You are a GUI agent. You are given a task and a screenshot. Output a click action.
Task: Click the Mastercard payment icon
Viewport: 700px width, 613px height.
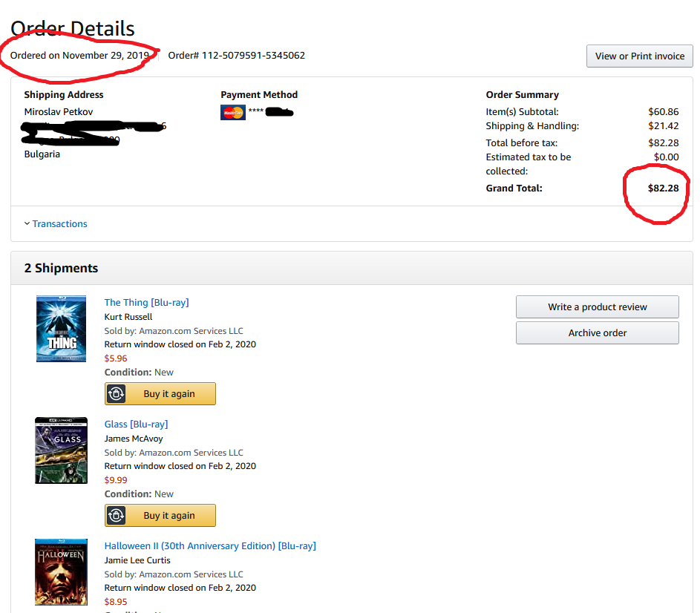(x=232, y=113)
